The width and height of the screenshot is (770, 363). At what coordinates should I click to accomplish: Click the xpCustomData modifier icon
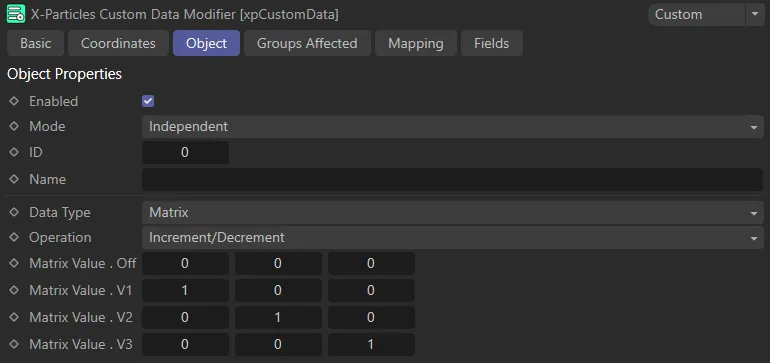point(16,14)
